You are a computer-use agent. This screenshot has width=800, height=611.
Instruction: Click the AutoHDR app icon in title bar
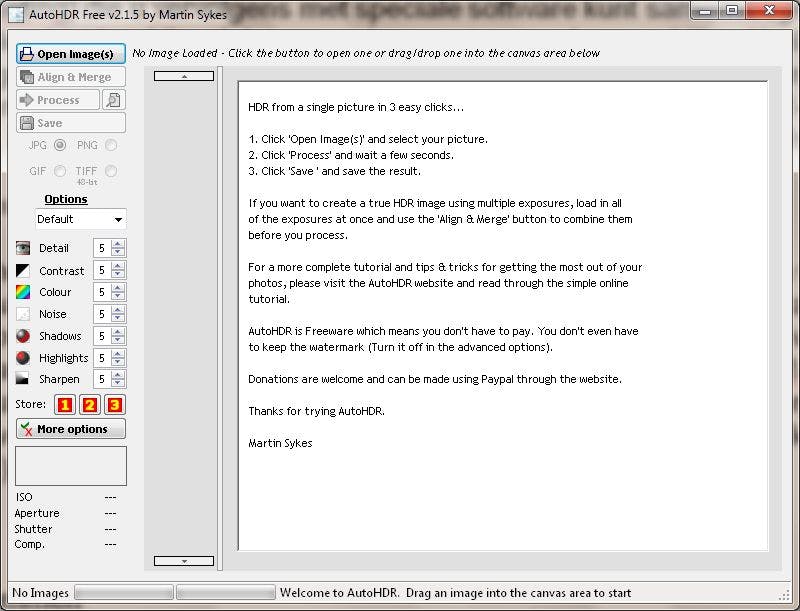tap(16, 14)
